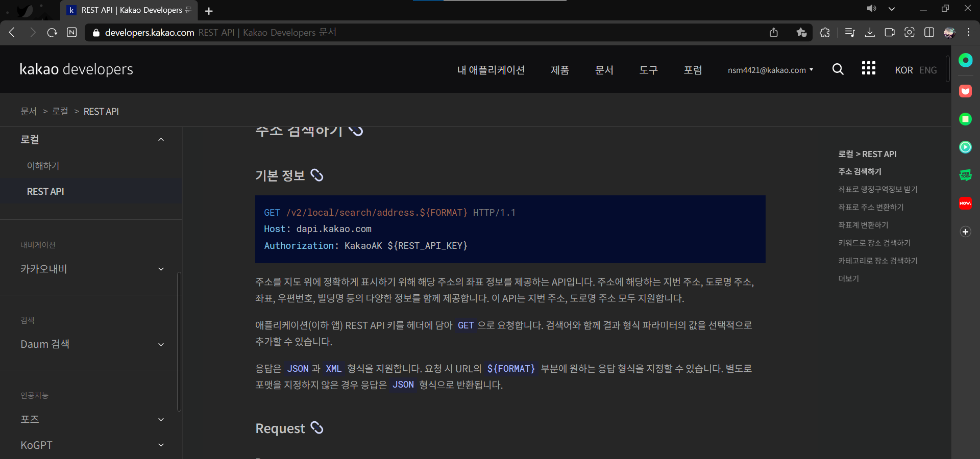Jump to 카테고리로 장소 검색하기 section
This screenshot has height=459, width=980.
coord(878,261)
